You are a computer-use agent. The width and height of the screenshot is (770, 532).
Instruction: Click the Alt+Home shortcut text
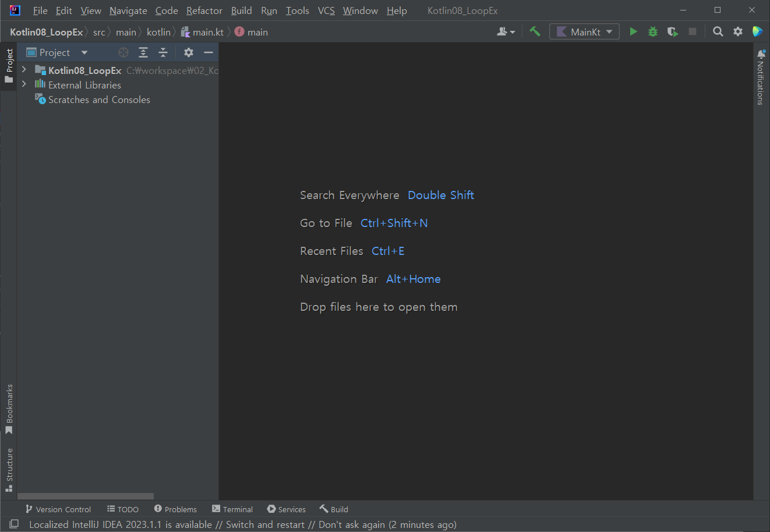pos(414,279)
